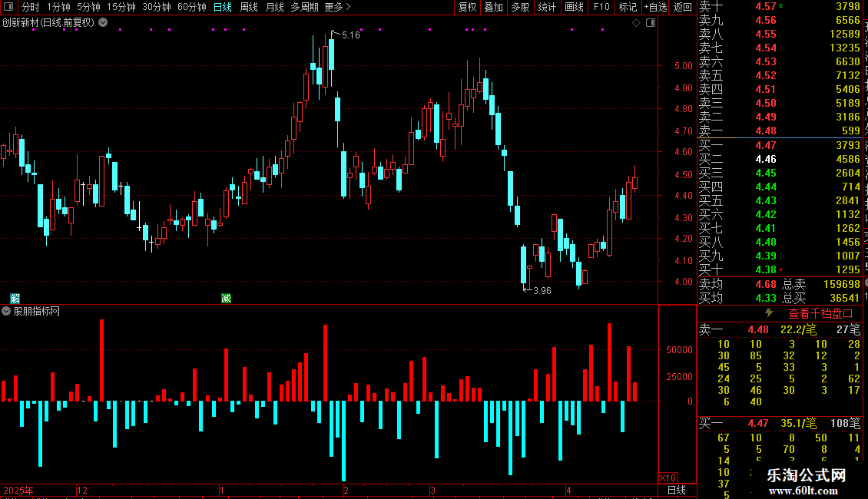Click the 108笔 count in 买一 detail header
868x499 pixels.
tap(845, 423)
